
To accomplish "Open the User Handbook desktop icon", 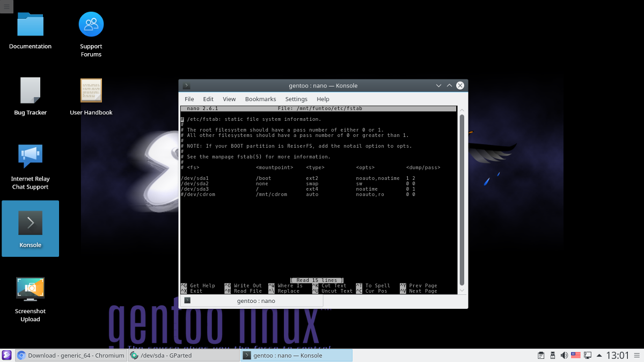I will 91,90.
